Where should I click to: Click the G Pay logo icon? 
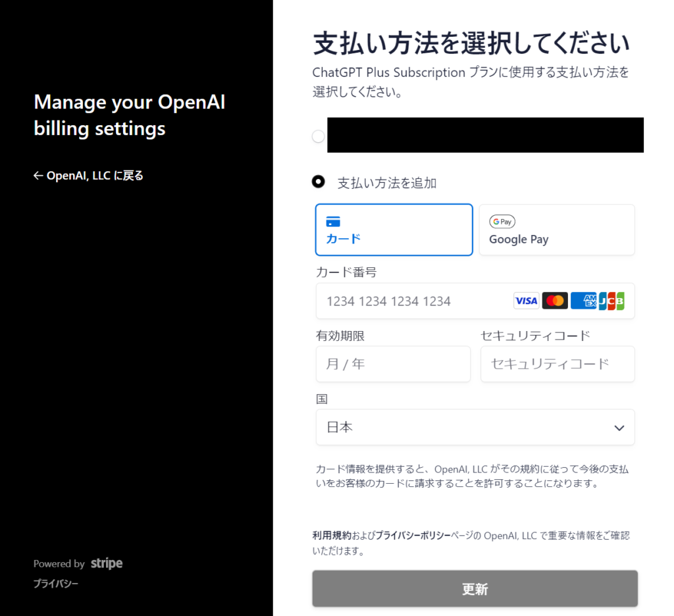point(502,221)
